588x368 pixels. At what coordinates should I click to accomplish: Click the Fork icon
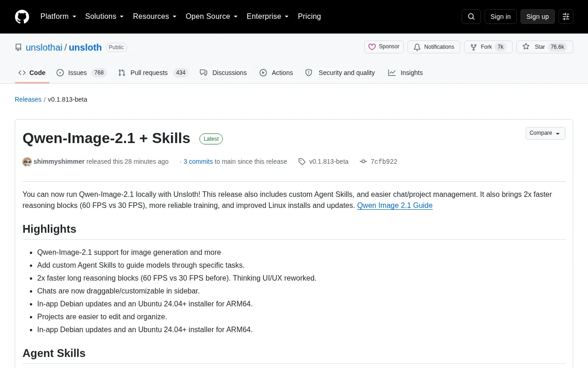pos(474,47)
